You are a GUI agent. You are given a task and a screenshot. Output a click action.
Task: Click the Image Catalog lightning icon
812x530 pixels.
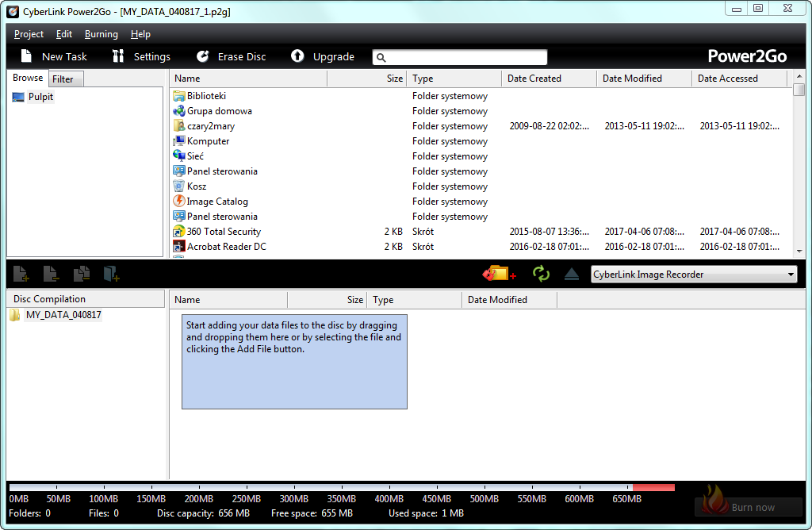pos(178,201)
